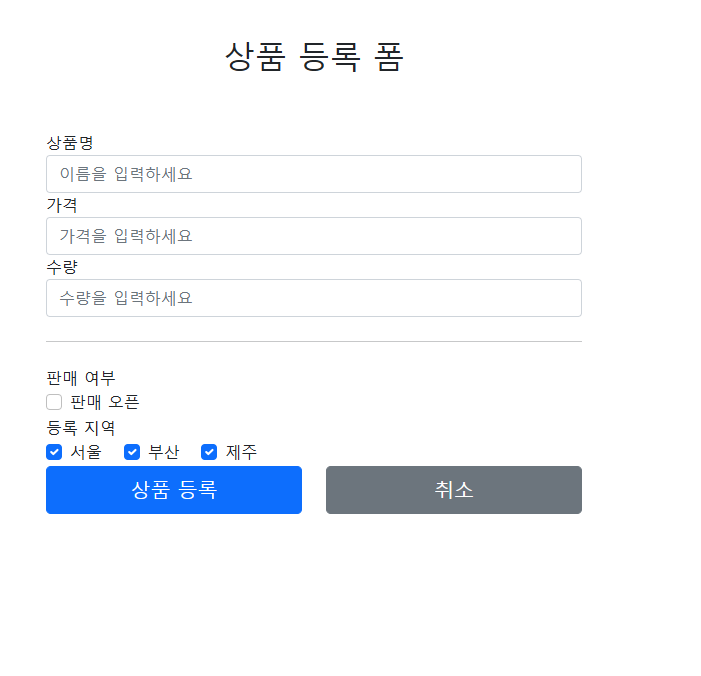Uncheck the 제주 region checkbox box
The width and height of the screenshot is (701, 676).
point(209,452)
